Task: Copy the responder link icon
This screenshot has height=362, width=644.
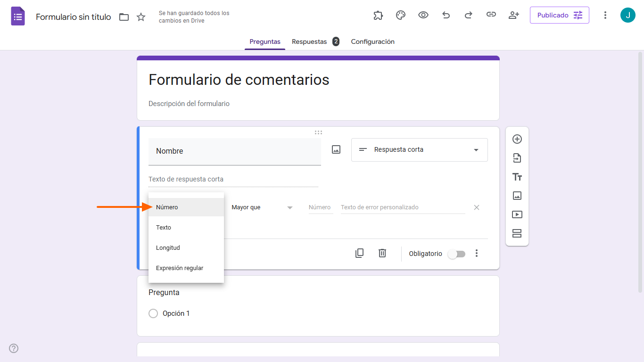Action: tap(491, 15)
